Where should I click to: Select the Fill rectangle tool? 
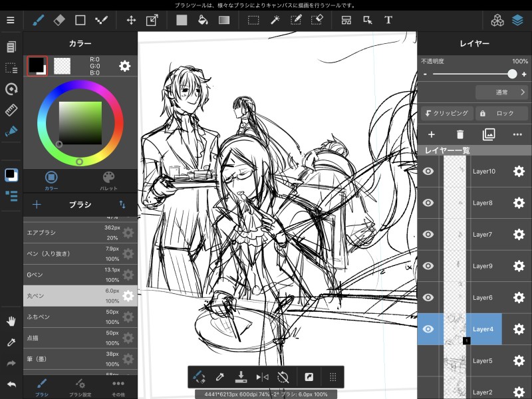point(182,20)
